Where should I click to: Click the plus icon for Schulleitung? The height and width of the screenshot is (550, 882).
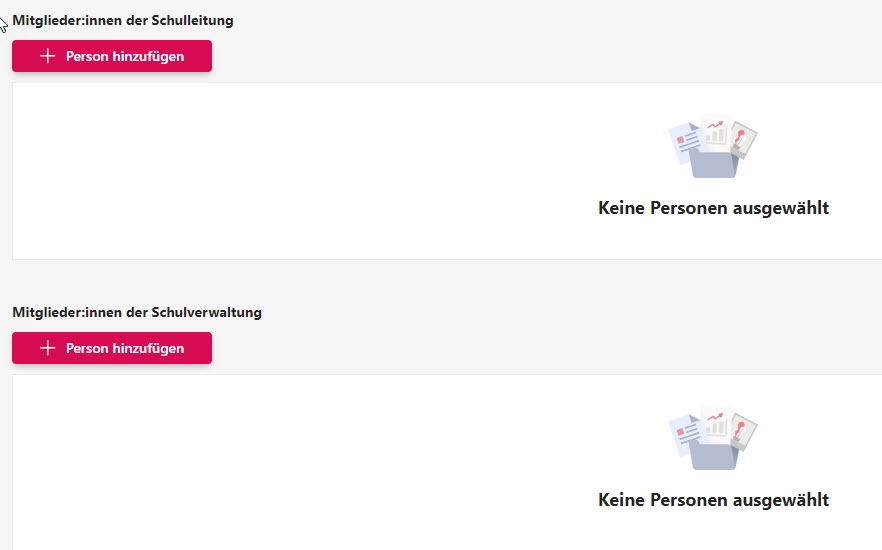pos(47,57)
